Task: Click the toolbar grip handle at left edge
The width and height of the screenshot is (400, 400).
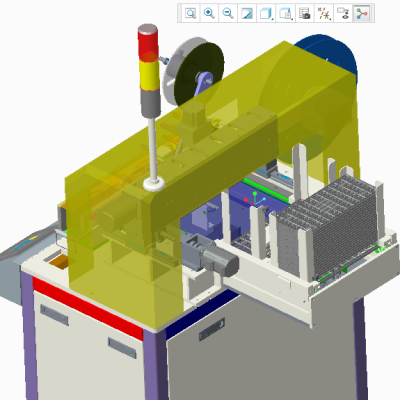Action: pos(179,13)
